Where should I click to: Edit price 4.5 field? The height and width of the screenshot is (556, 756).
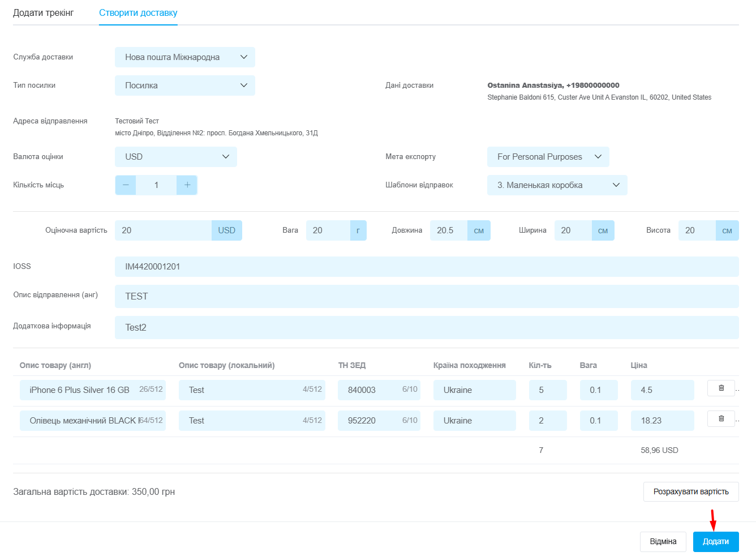[663, 390]
